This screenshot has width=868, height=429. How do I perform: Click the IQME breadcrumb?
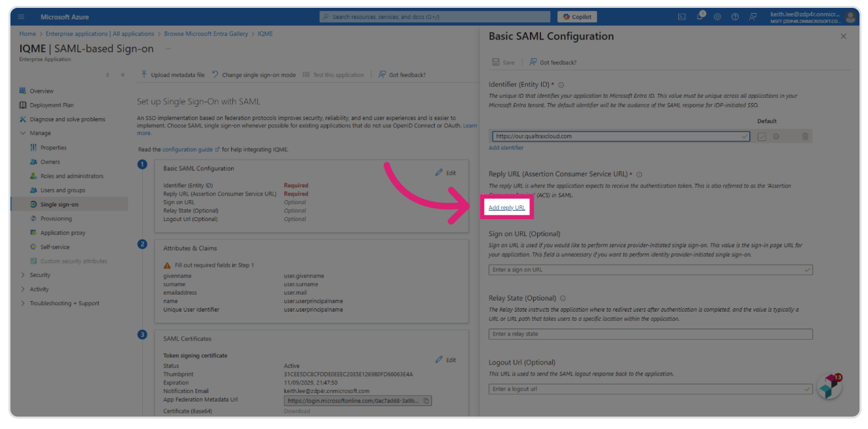point(266,34)
